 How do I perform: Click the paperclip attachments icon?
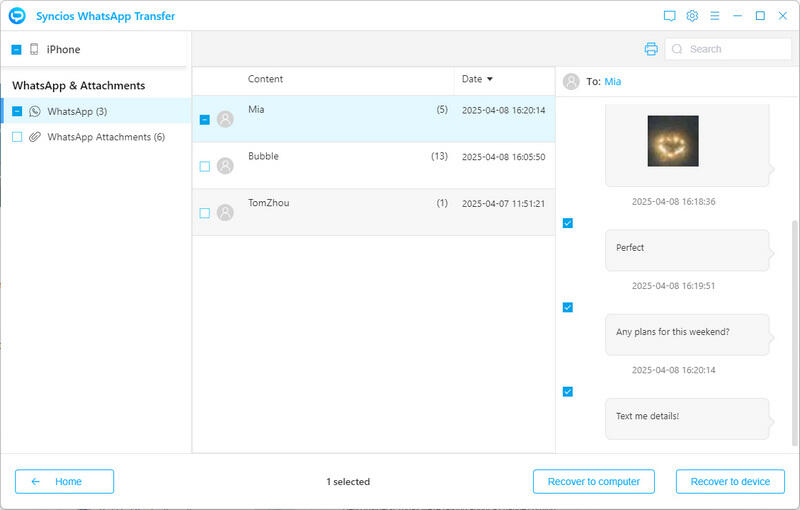click(35, 137)
